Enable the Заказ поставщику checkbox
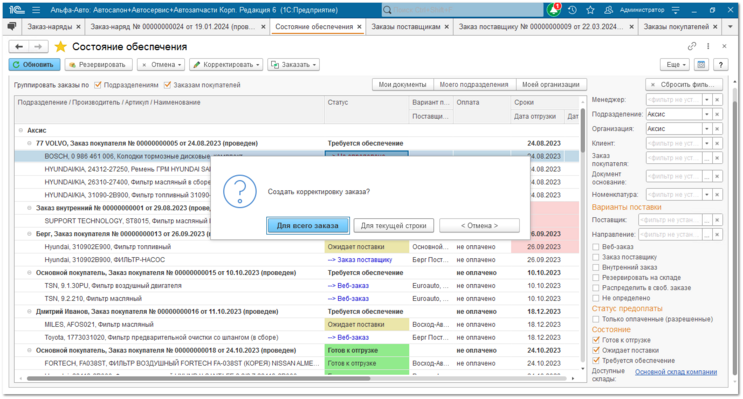This screenshot has height=399, width=743. click(x=596, y=257)
